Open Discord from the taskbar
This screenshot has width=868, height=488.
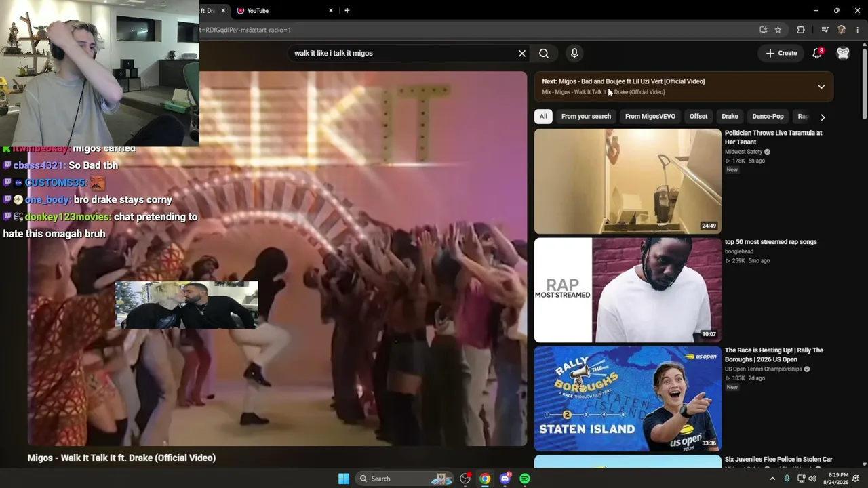[505, 479]
